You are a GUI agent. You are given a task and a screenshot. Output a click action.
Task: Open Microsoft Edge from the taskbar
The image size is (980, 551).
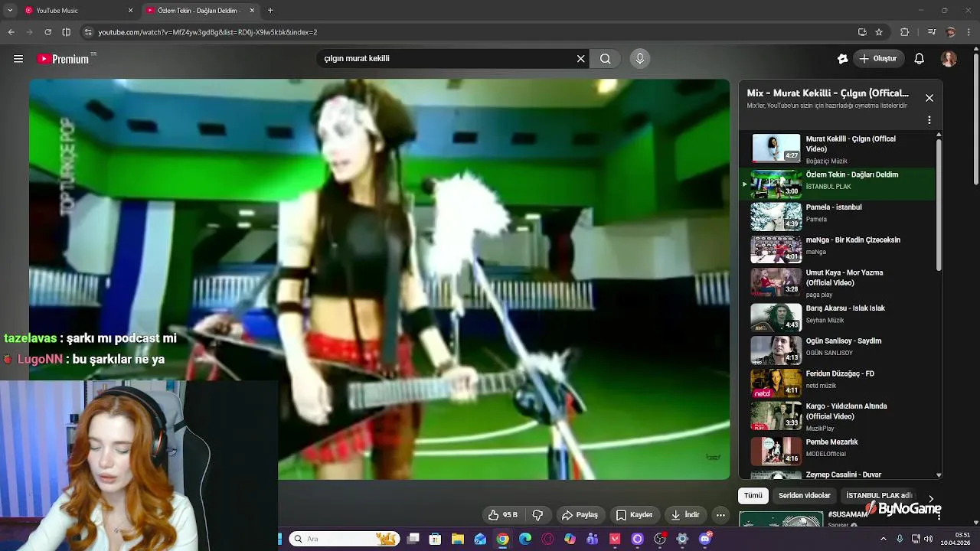click(525, 539)
